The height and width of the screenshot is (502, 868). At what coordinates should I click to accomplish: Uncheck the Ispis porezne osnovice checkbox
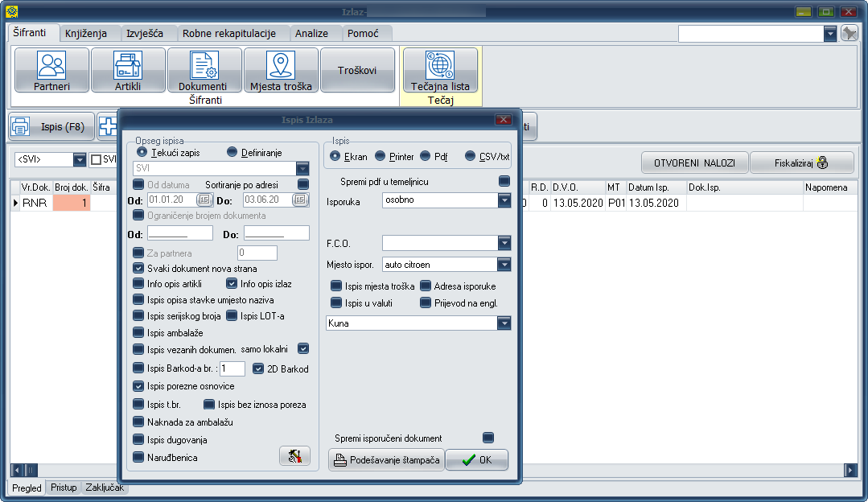click(139, 386)
